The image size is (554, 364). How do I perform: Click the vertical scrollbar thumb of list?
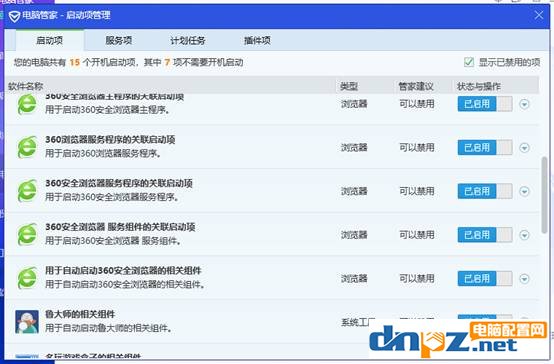tap(544, 195)
